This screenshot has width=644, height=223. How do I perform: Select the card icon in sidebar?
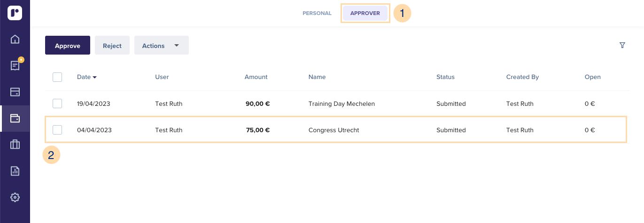(15, 92)
